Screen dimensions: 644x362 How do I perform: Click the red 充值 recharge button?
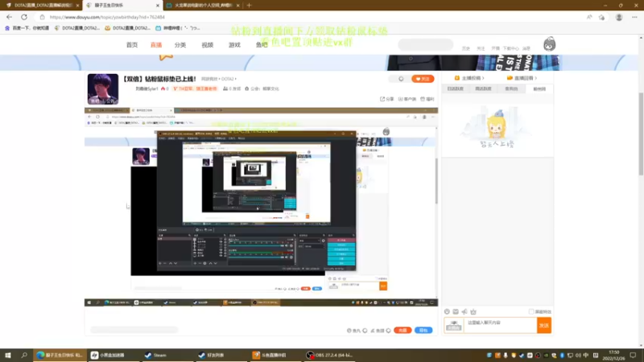coord(402,331)
